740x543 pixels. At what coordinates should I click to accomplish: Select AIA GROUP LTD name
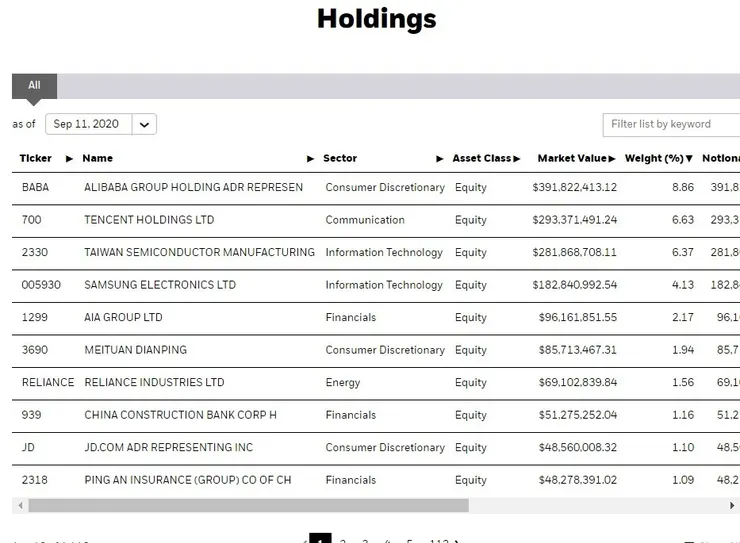coord(123,317)
